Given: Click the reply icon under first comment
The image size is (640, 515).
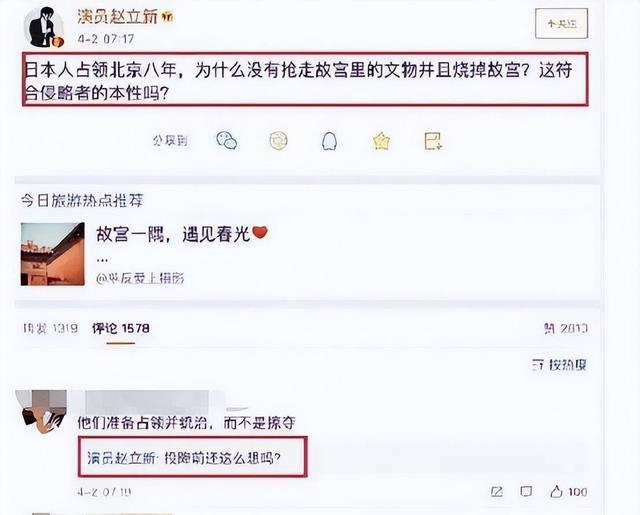Looking at the screenshot, I should point(526,491).
